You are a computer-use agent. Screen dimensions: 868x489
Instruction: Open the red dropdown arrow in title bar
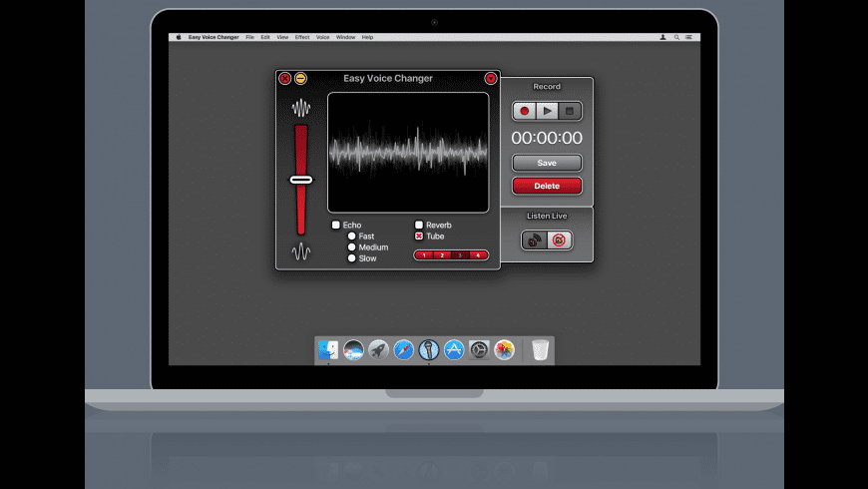(x=491, y=79)
